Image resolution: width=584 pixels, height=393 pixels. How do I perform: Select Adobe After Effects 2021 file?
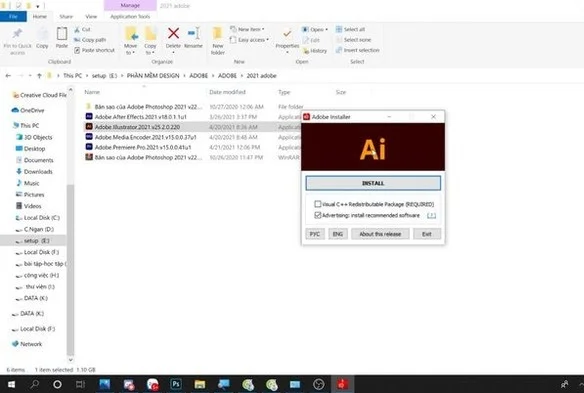tap(140, 117)
